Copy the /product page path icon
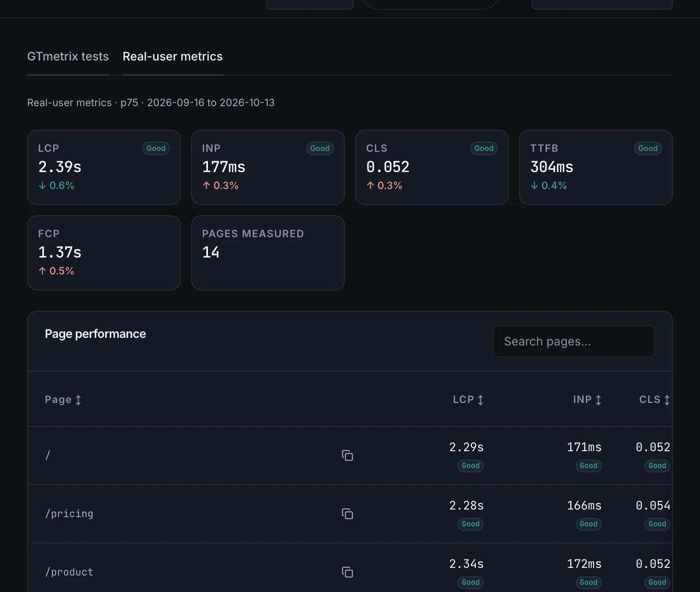700x592 pixels. tap(347, 572)
